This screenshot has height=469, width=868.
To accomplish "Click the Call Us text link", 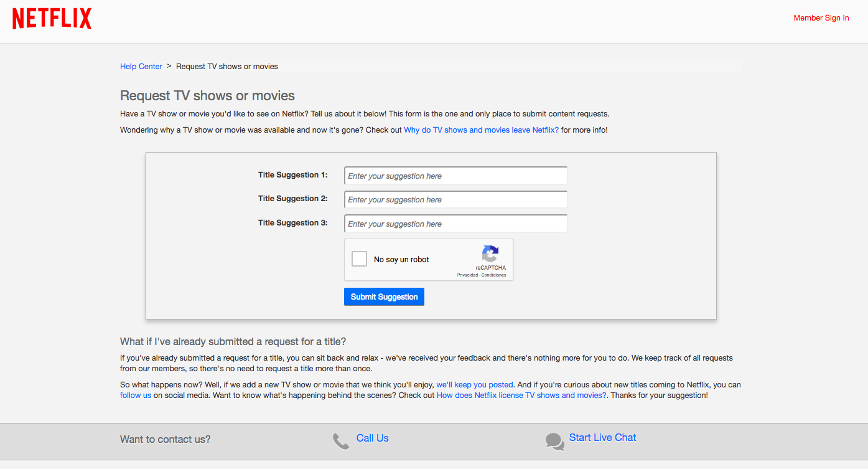I will coord(372,438).
